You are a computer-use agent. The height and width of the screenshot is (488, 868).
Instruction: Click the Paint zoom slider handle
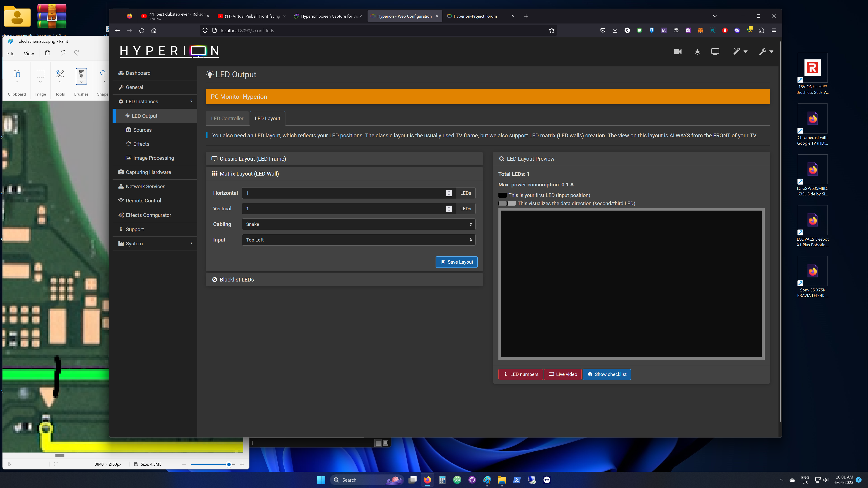229,464
